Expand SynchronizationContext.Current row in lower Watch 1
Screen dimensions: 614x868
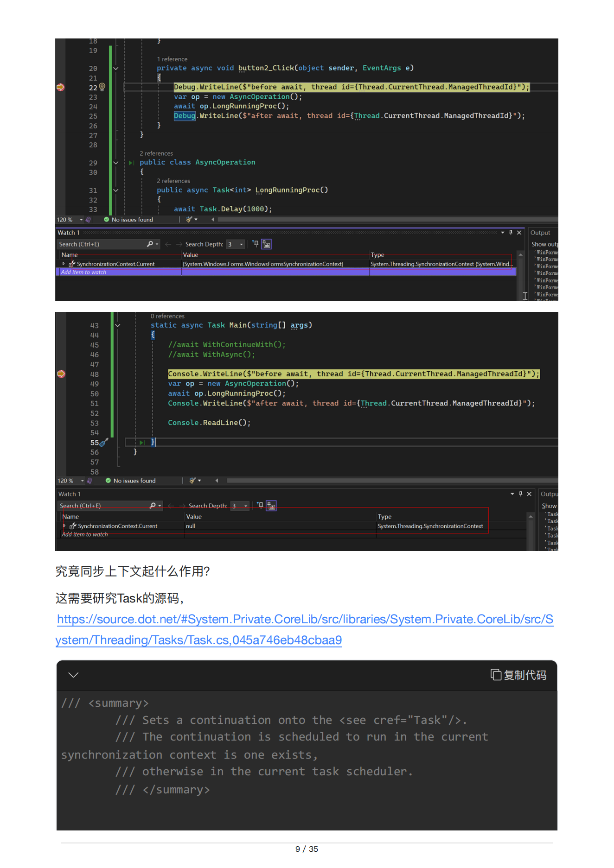click(x=64, y=526)
